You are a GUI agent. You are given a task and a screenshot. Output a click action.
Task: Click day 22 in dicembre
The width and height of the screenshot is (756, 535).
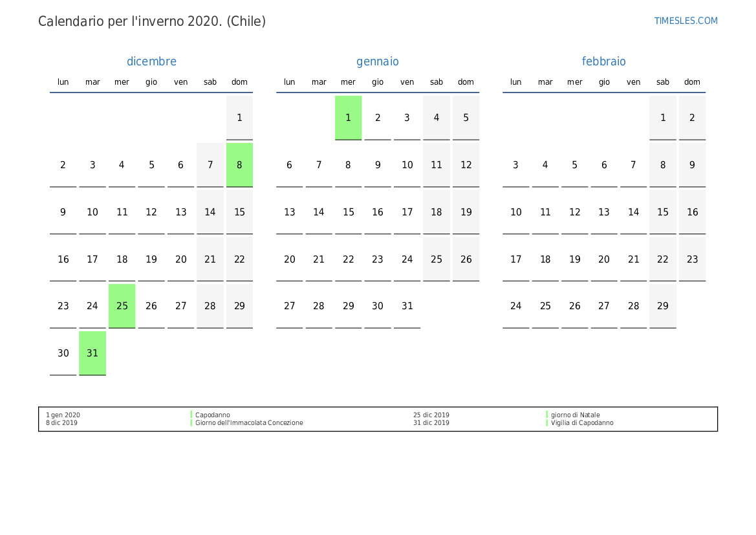[x=240, y=259]
